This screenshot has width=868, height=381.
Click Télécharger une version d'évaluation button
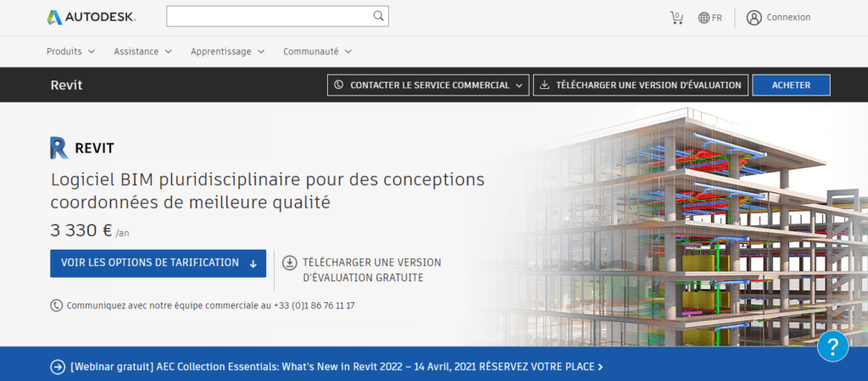point(641,86)
